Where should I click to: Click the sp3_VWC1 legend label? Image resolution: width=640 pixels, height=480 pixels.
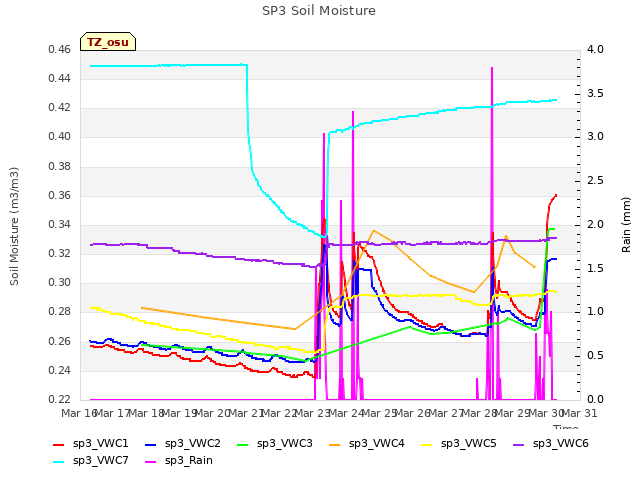coord(100,443)
